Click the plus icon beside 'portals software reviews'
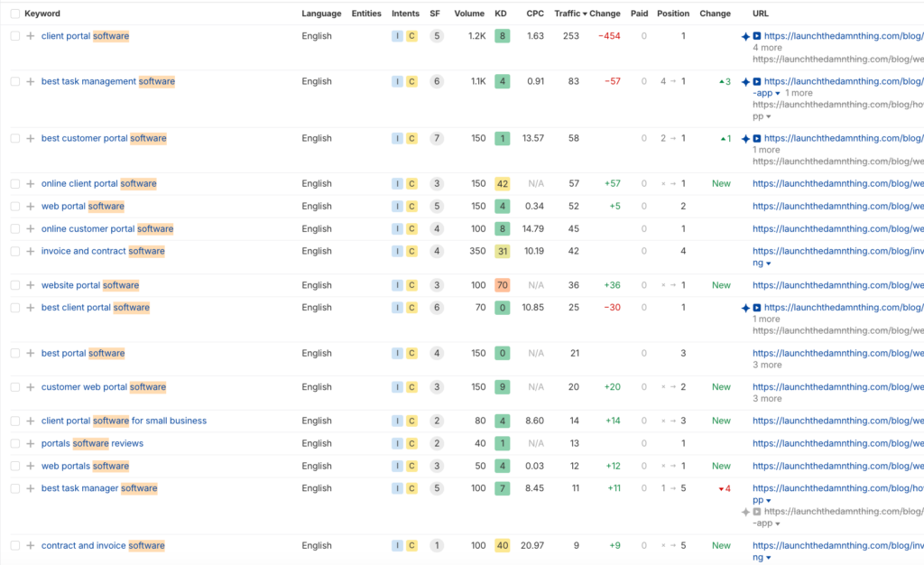924x565 pixels. click(x=30, y=444)
